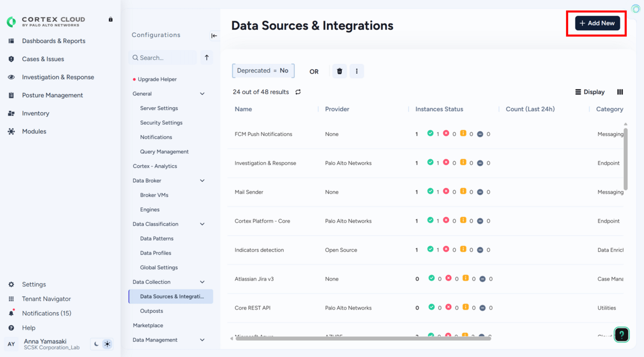Open Data Patterns
This screenshot has width=644, height=357.
click(156, 239)
